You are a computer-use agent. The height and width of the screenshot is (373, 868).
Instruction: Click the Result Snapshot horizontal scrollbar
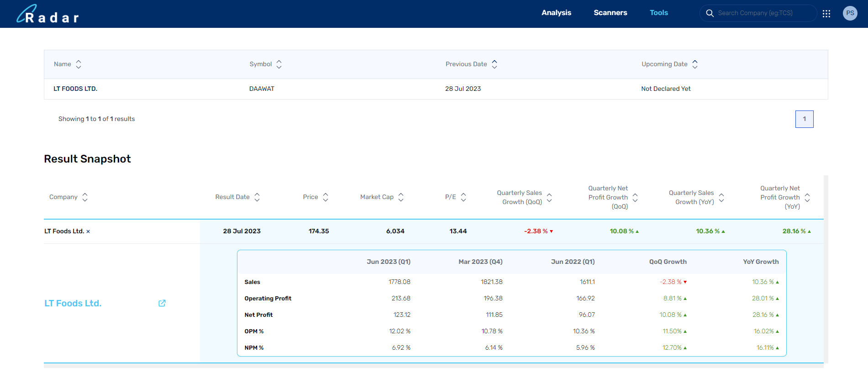click(x=434, y=366)
